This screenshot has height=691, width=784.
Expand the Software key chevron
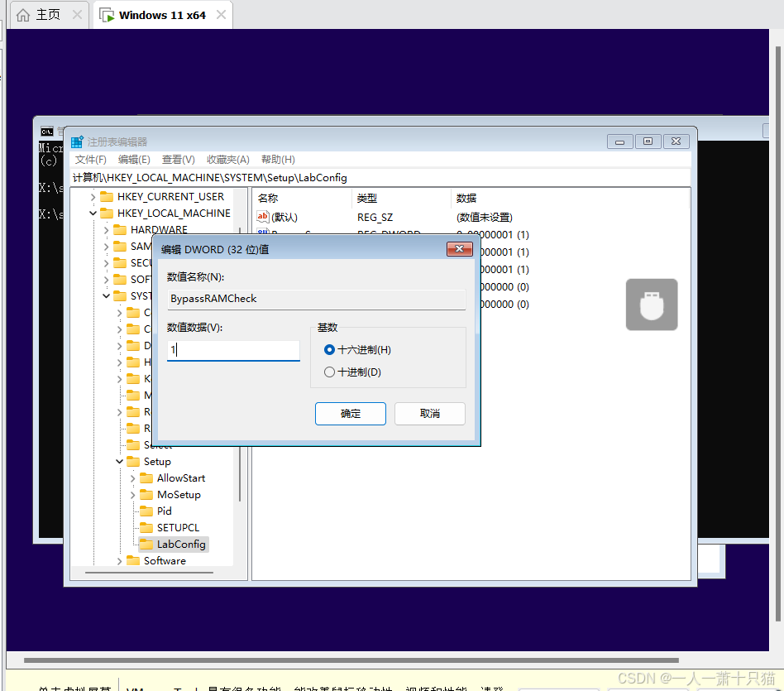(119, 561)
